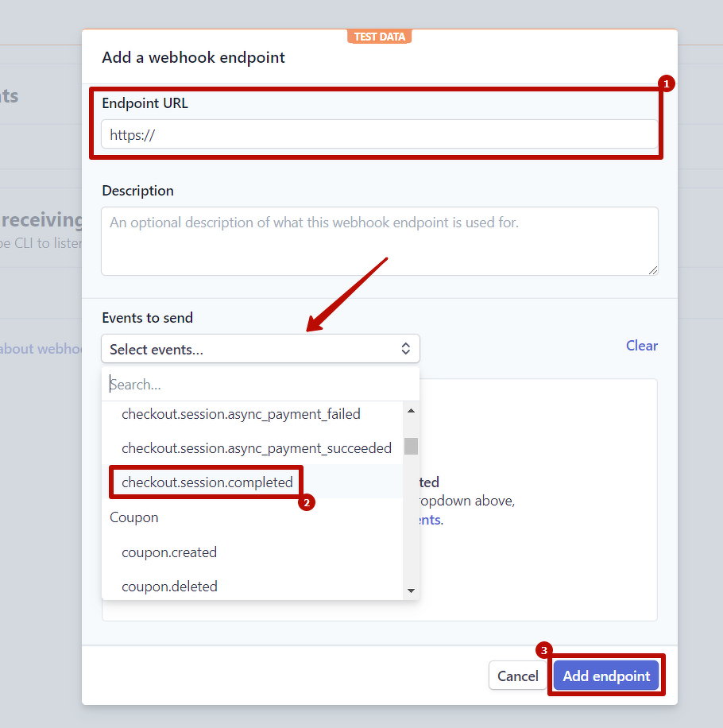
Task: Focus the Description text area
Action: click(379, 241)
